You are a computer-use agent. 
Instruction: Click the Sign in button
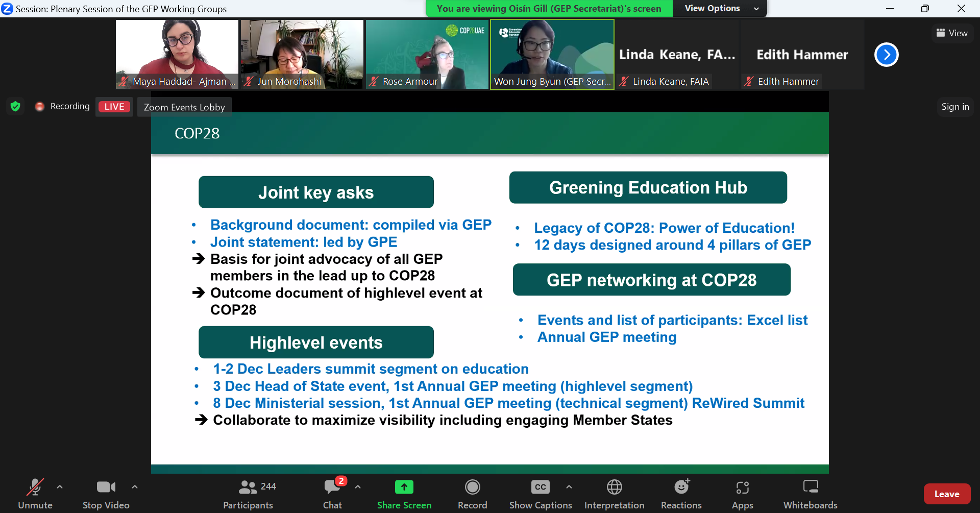(x=955, y=107)
